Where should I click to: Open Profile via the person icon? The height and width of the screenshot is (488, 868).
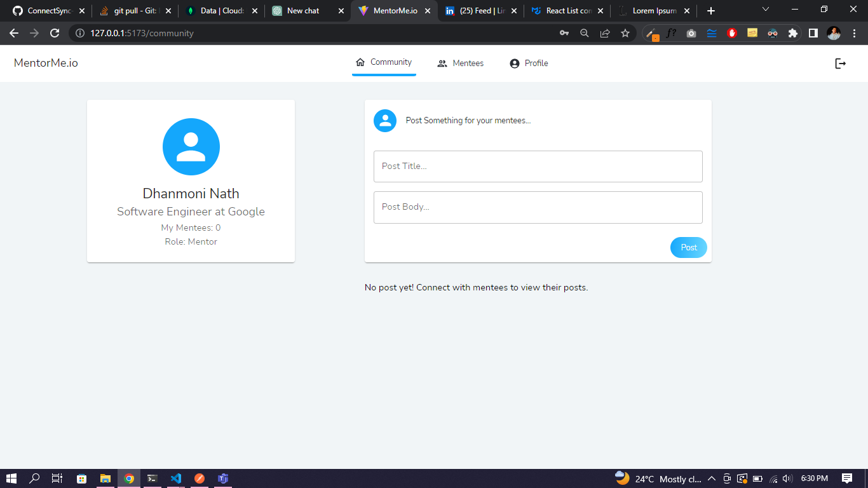(514, 63)
